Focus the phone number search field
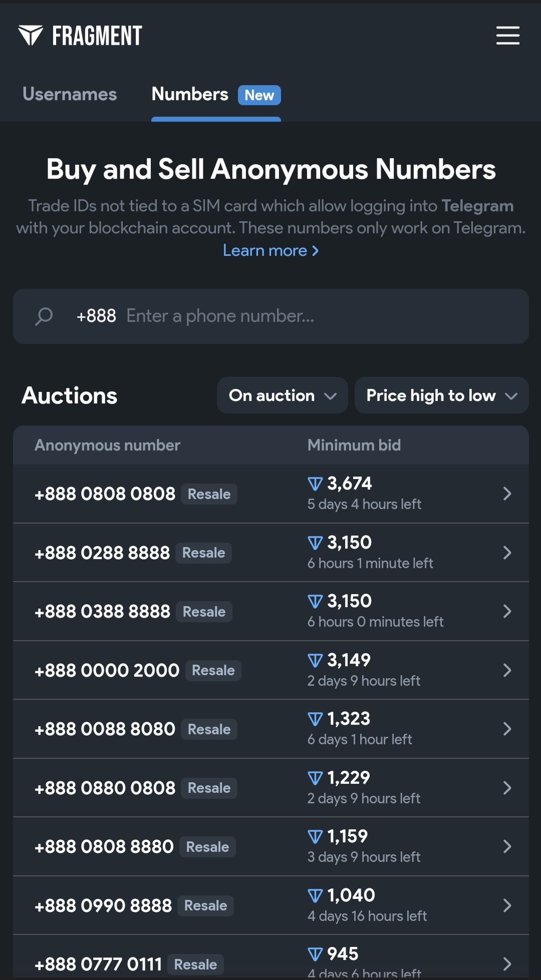541x980 pixels. pyautogui.click(x=321, y=316)
